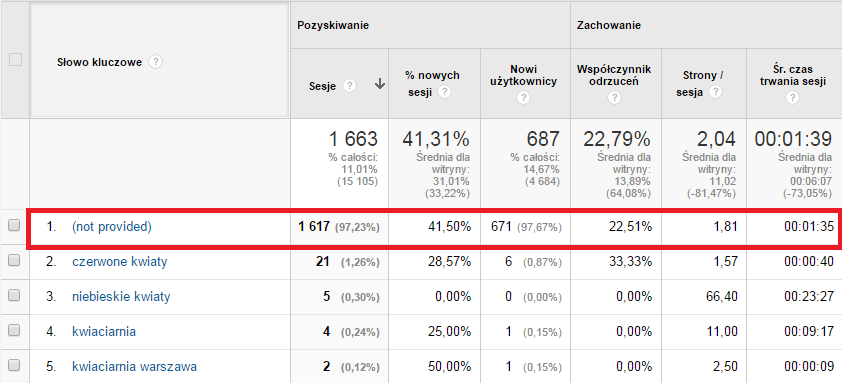The width and height of the screenshot is (842, 383).
Task: Open help icon under Śr. czas trwania sesji
Action: pos(792,98)
